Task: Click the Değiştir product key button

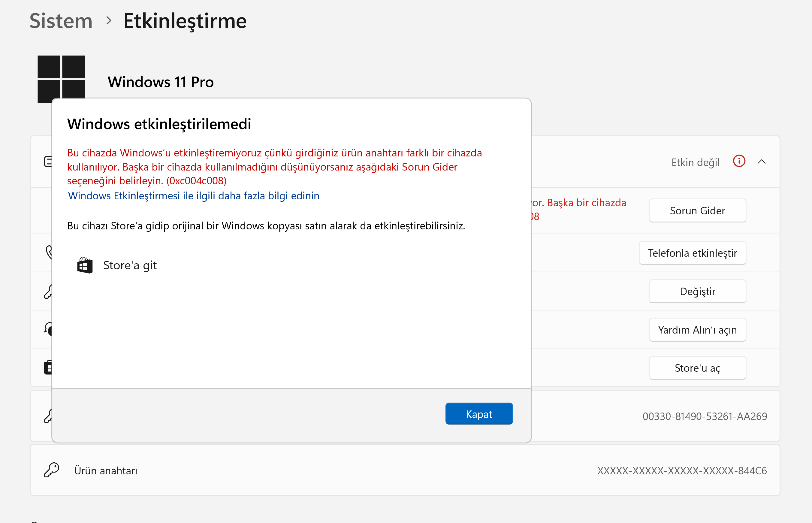Action: click(698, 291)
